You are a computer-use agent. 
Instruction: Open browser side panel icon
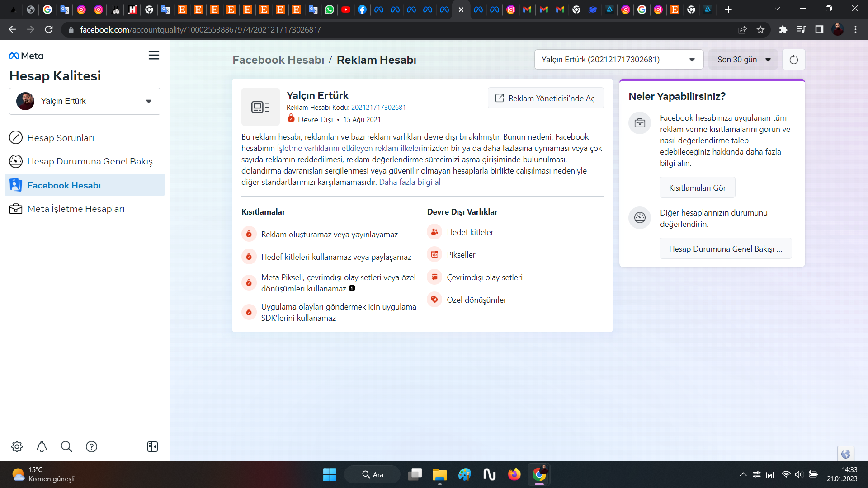click(819, 29)
